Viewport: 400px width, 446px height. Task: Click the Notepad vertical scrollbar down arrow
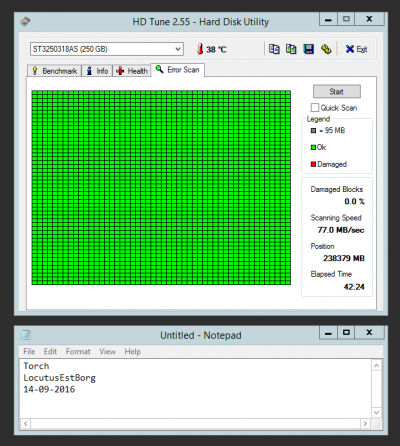(x=376, y=413)
